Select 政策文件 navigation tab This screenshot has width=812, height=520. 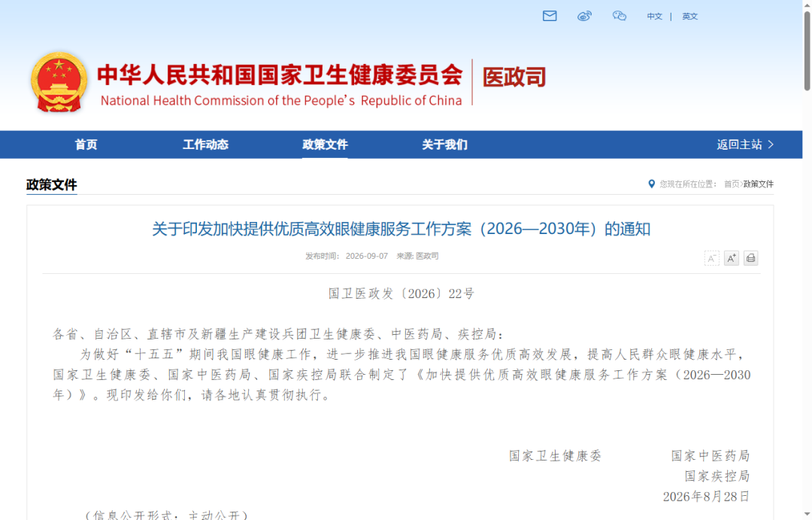pyautogui.click(x=325, y=144)
